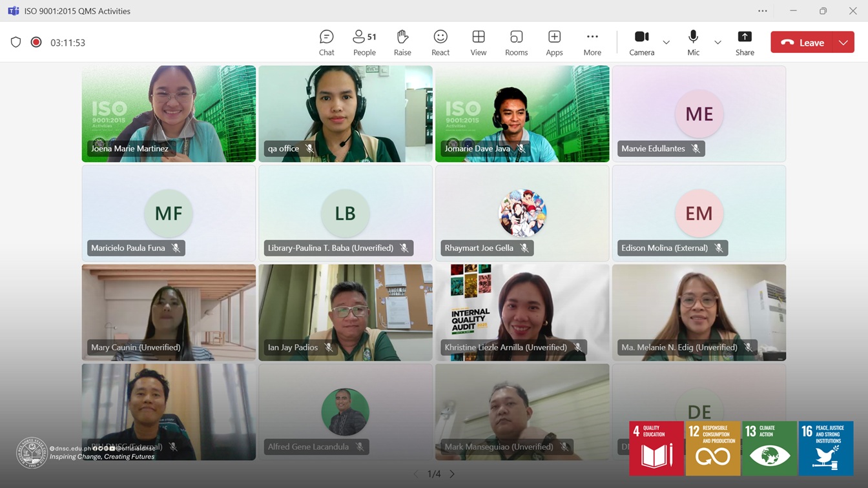This screenshot has height=488, width=868.
Task: Open the More actions menu
Action: point(592,43)
